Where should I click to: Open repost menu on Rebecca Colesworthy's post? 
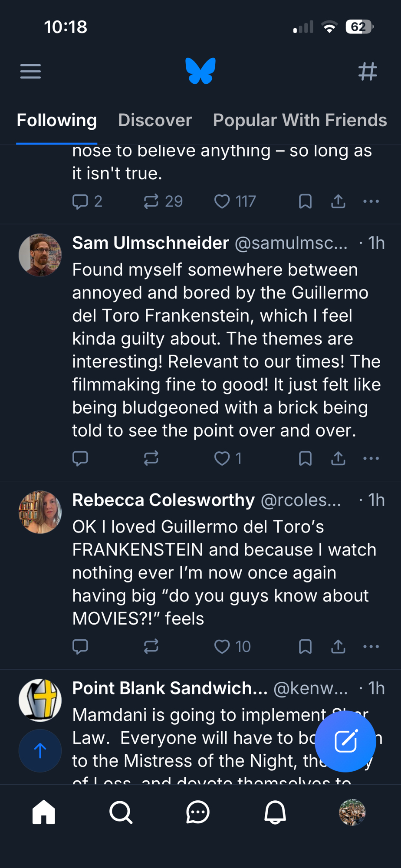[x=151, y=647]
